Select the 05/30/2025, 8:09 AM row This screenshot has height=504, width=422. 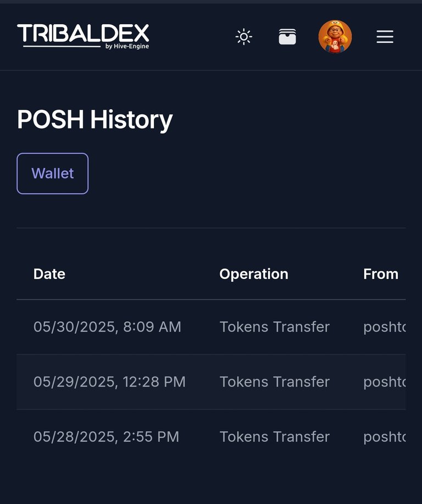tap(211, 327)
